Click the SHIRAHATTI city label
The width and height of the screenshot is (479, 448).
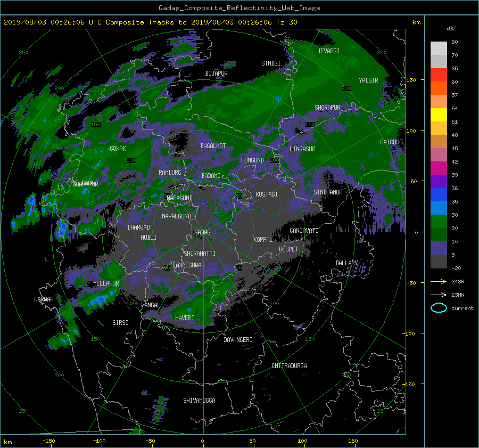(x=200, y=254)
